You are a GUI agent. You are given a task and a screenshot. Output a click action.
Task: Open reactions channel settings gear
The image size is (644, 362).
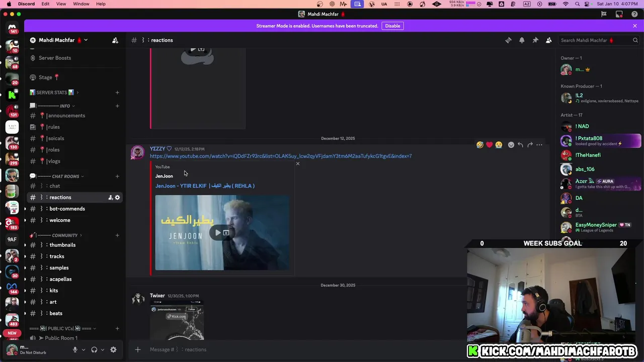[x=117, y=198]
